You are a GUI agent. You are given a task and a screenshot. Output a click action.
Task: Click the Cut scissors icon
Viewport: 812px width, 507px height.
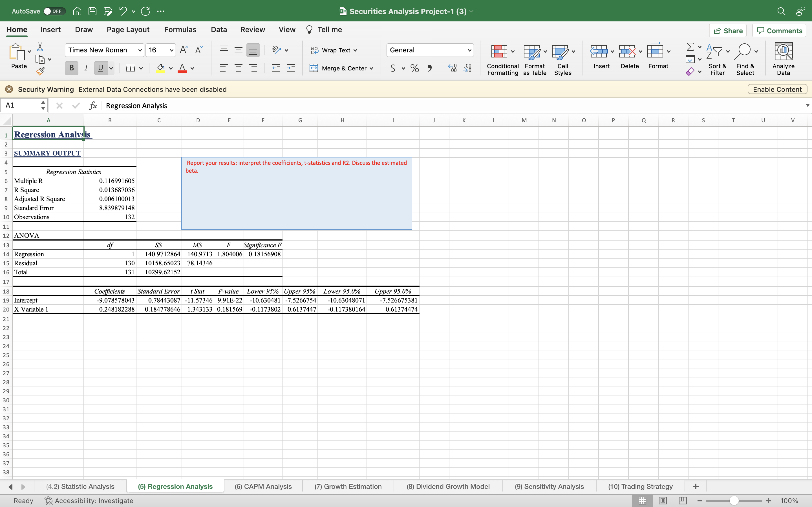tap(40, 47)
